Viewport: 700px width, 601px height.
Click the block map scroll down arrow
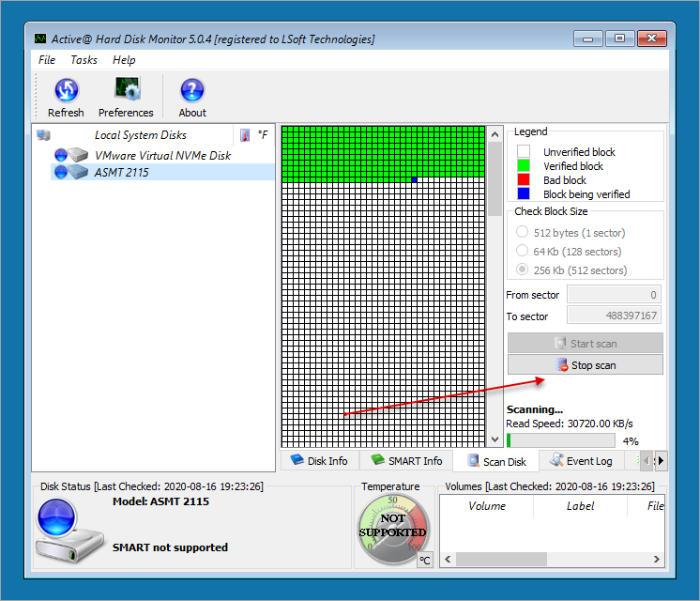[x=495, y=439]
